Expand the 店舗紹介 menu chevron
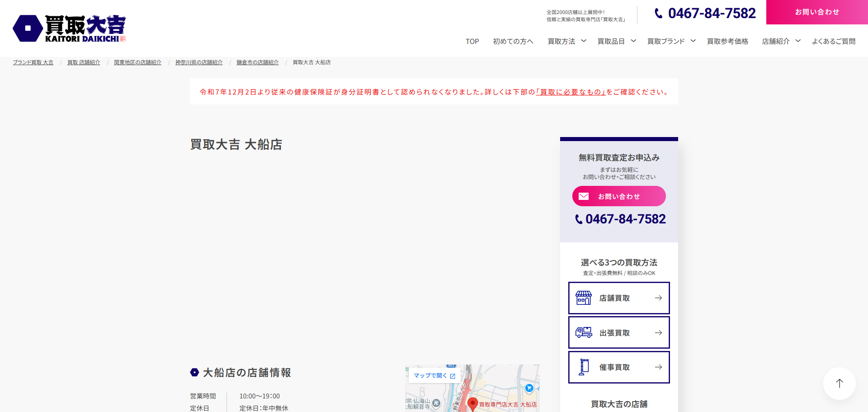The width and height of the screenshot is (868, 412). (x=798, y=41)
